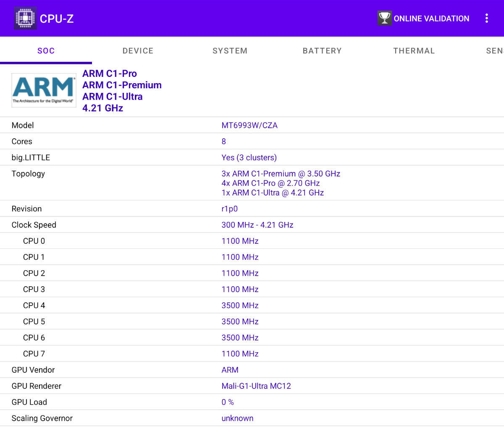Viewport: 504px width, 427px height.
Task: Switch to the SYSTEM tab
Action: coord(230,51)
